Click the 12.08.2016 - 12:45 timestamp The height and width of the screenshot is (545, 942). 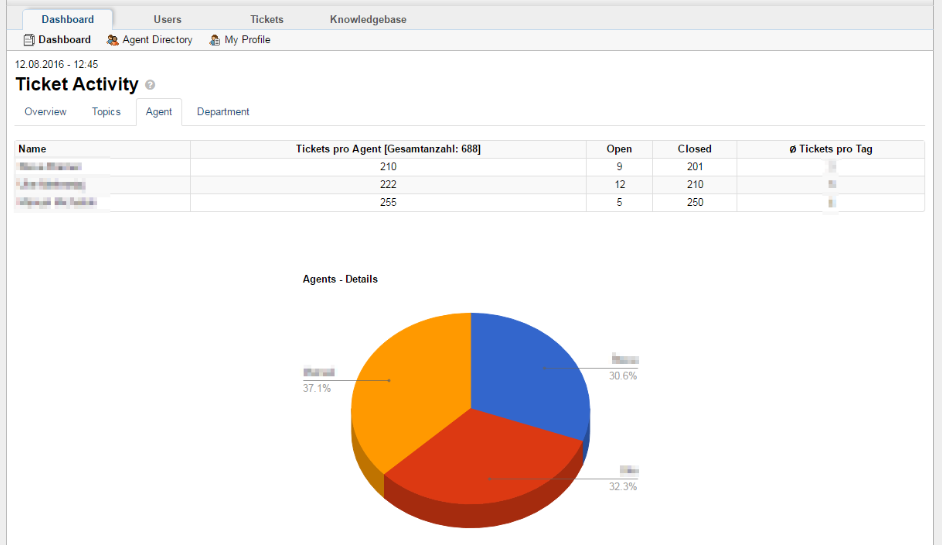[x=56, y=64]
